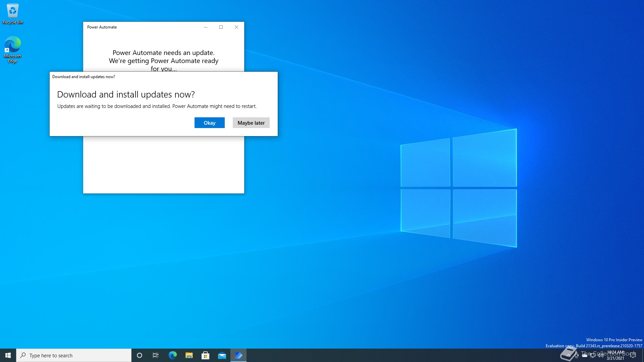Click the Show desktop sliver at the taskbar's right end
Screen dimensions: 644x362
pos(643,355)
